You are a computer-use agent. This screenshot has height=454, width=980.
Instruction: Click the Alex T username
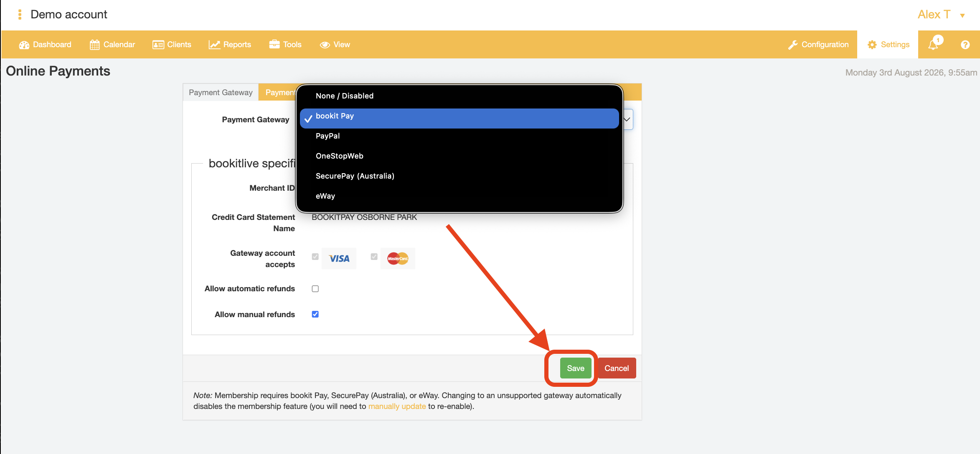tap(934, 15)
